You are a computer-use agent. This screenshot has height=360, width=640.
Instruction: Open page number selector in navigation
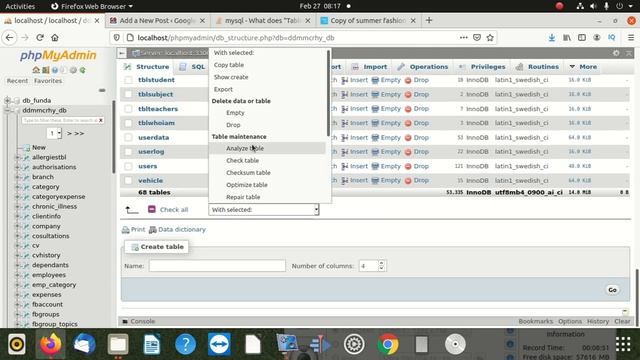pyautogui.click(x=54, y=133)
